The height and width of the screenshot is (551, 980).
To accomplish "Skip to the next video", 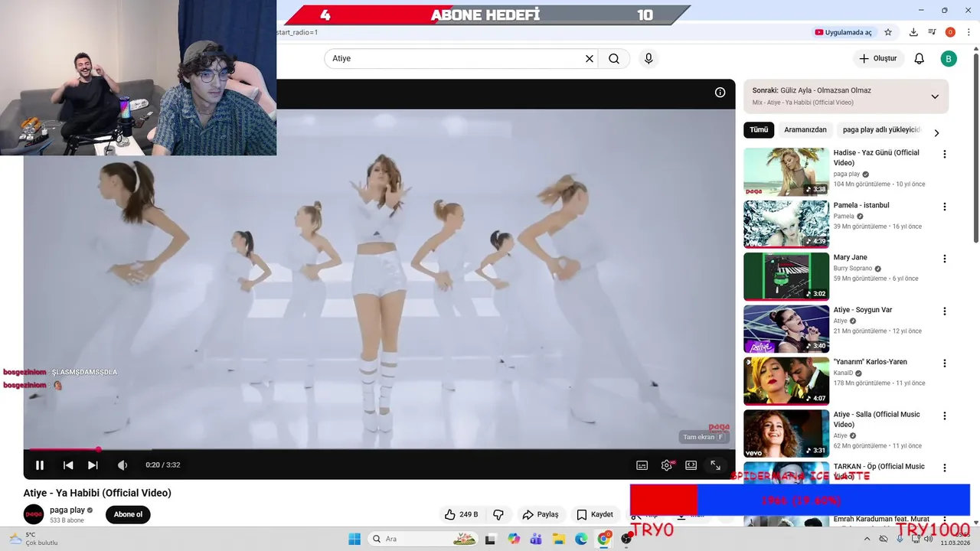I will point(93,465).
